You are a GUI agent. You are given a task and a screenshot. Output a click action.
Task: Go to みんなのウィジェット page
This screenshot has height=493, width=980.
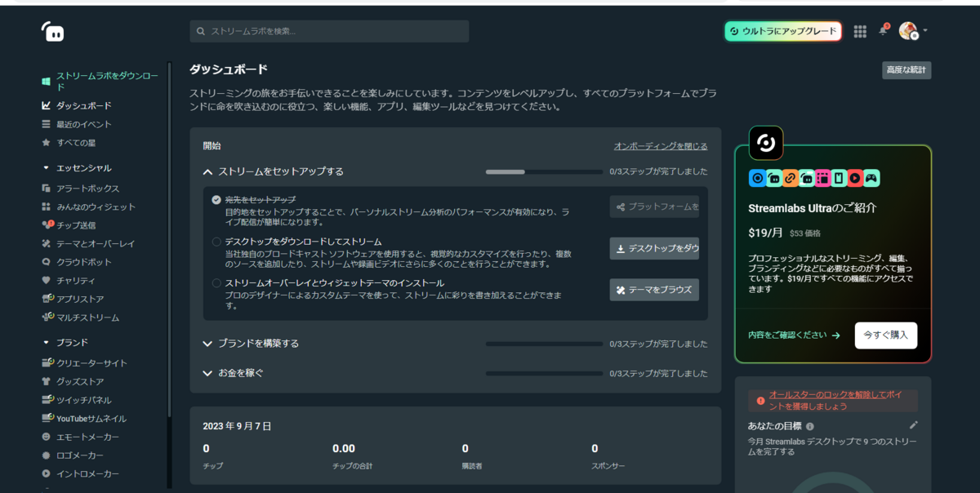pyautogui.click(x=96, y=207)
